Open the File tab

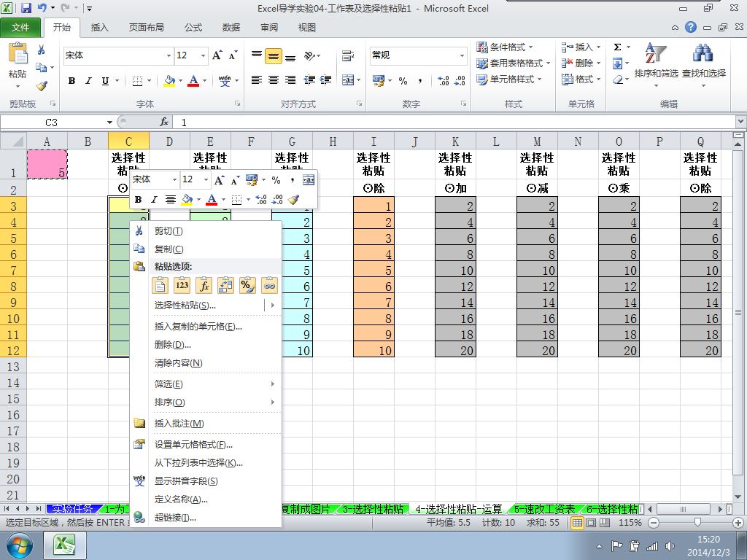(x=20, y=27)
